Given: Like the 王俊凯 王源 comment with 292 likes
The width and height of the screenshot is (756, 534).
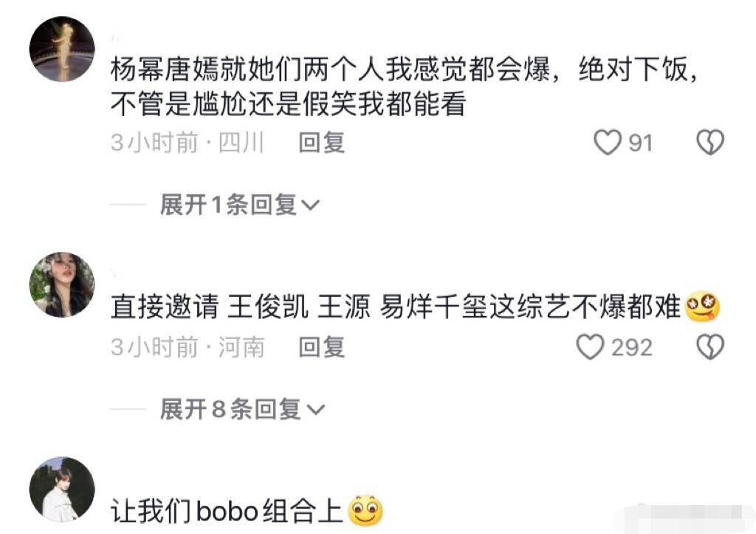Looking at the screenshot, I should [x=590, y=347].
